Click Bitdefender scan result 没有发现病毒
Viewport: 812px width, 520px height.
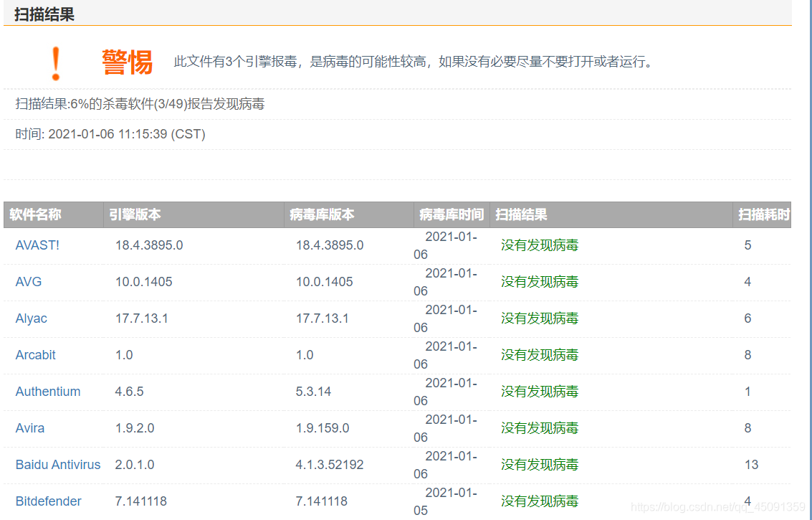pos(540,501)
